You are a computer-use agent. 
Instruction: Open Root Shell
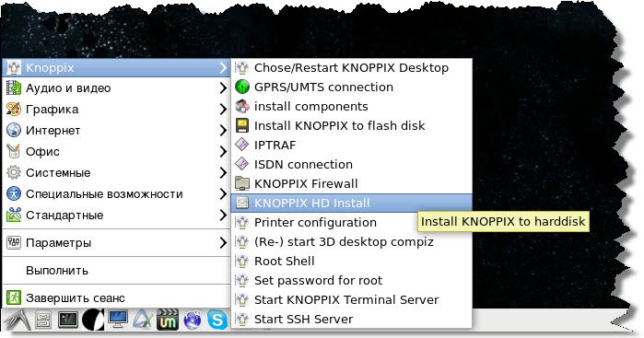[x=352, y=261]
